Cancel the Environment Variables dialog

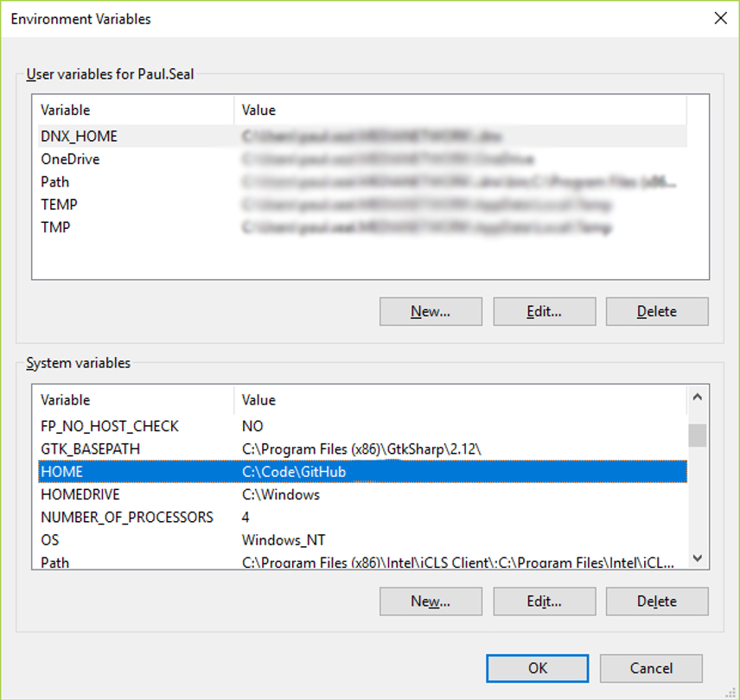click(650, 668)
